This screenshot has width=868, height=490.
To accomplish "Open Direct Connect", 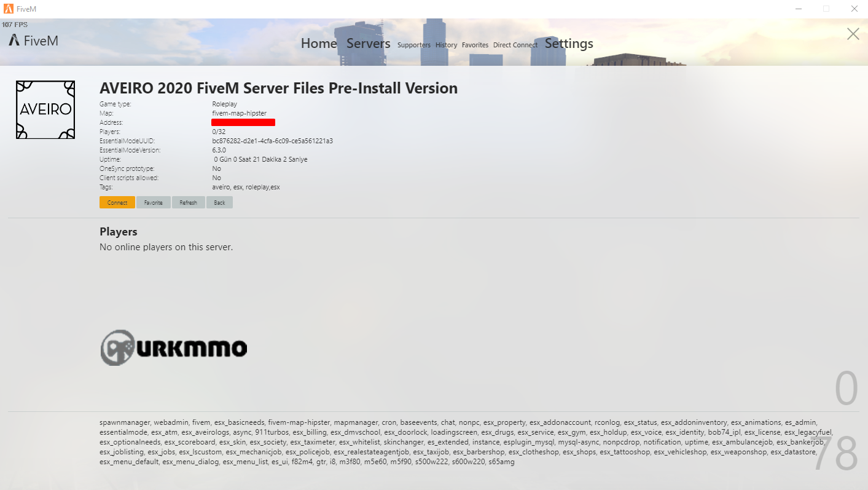I will click(515, 45).
